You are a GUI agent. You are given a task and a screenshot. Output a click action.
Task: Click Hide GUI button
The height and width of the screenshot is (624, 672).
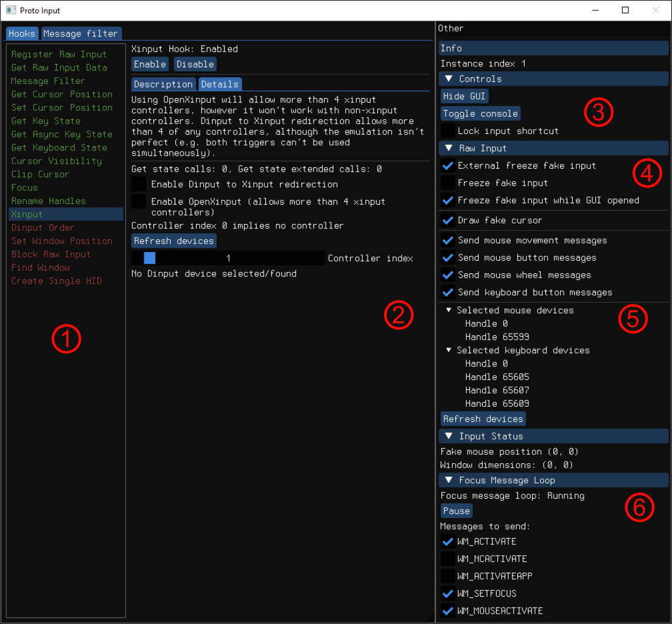tap(464, 96)
